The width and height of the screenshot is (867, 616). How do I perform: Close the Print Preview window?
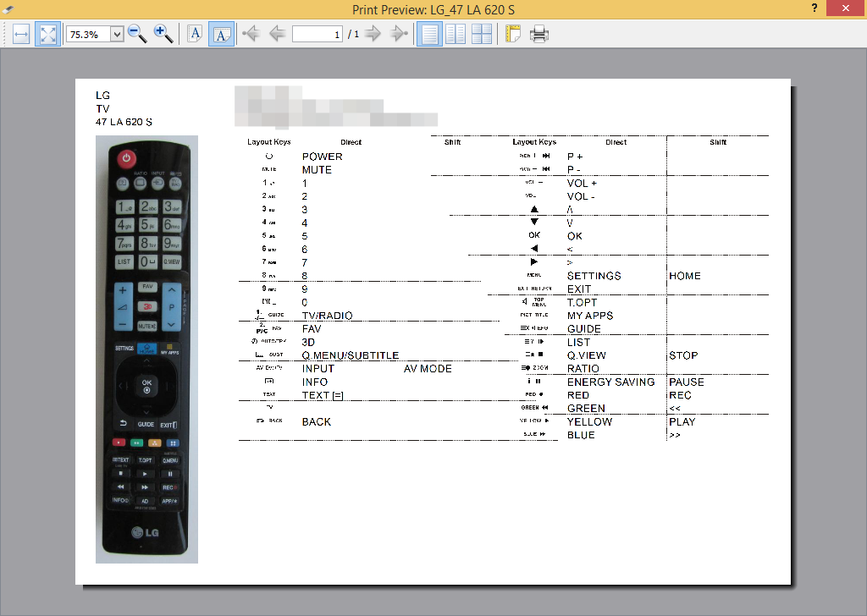tap(846, 8)
